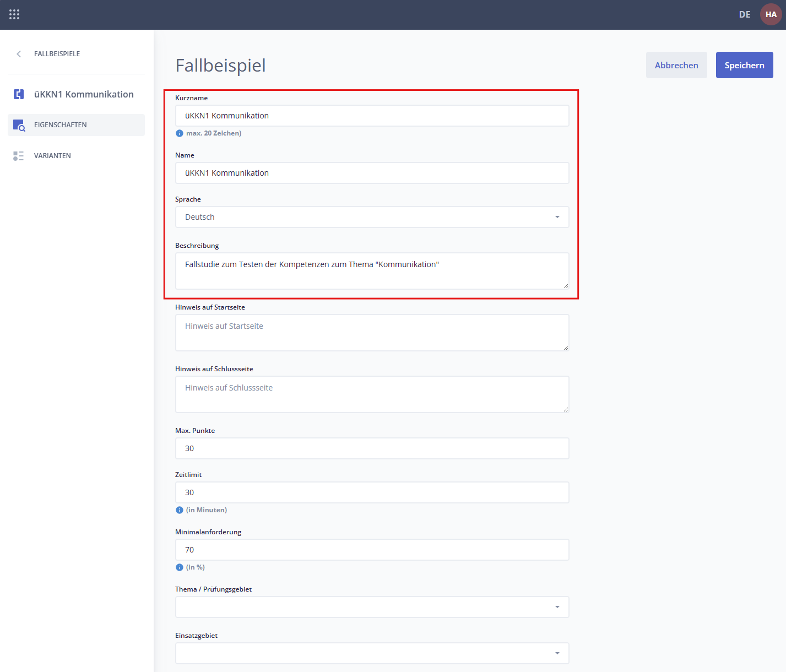Expand the Einsatzgebiet dropdown
This screenshot has height=672, width=786.
click(372, 653)
